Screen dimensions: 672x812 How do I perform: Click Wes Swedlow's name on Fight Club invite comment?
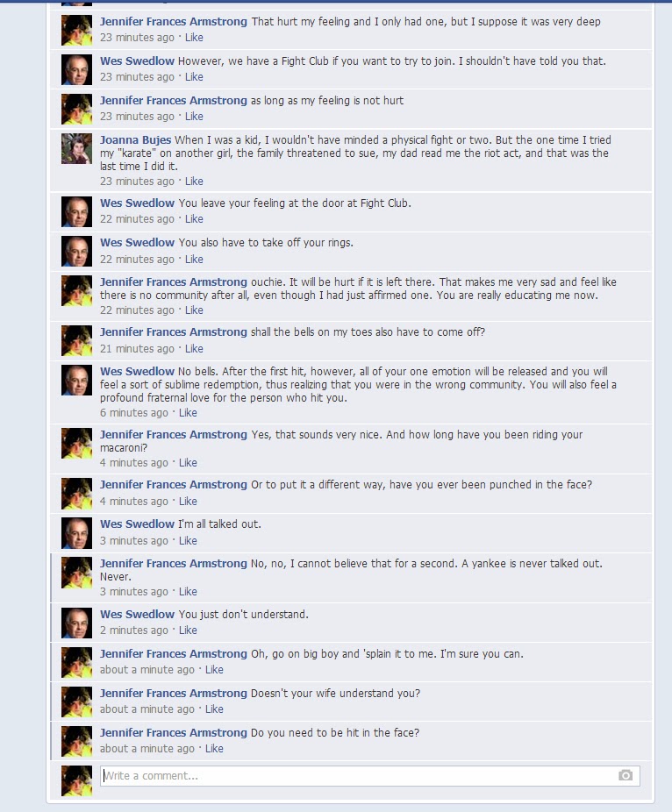[x=138, y=61]
